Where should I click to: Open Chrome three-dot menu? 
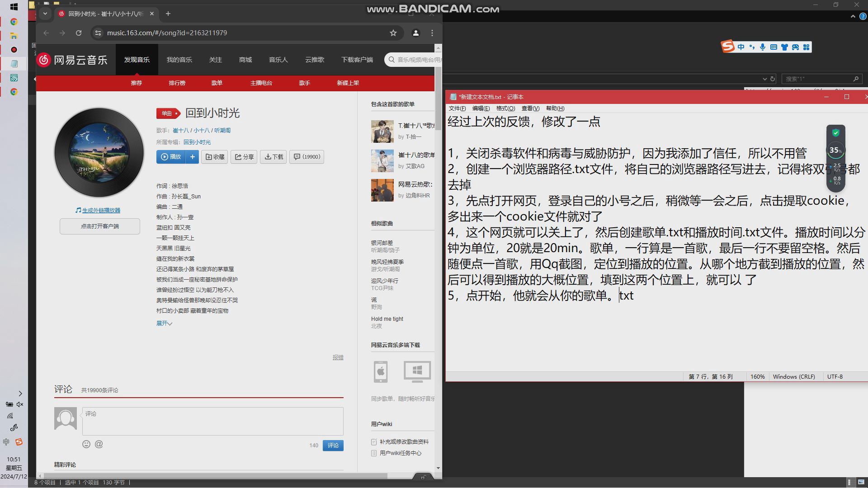432,33
